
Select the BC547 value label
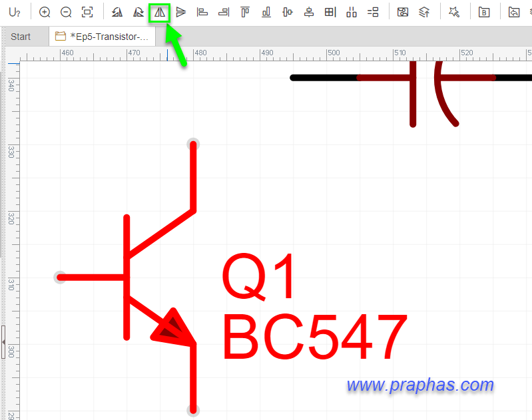click(314, 337)
